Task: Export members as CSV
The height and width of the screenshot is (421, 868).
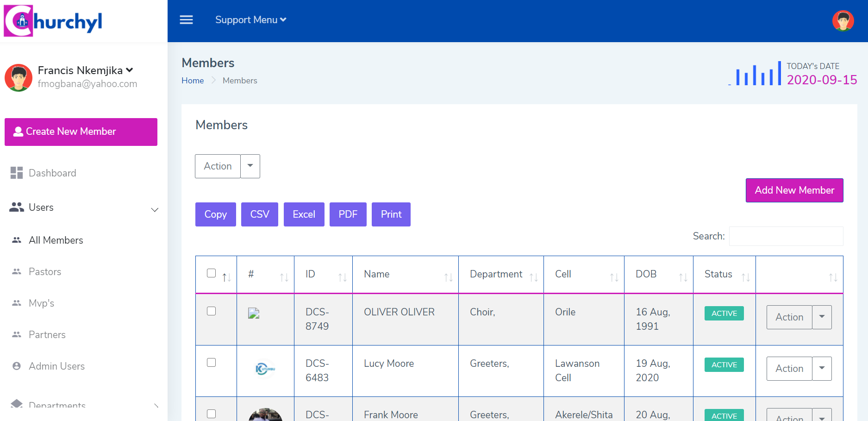Action: (260, 214)
